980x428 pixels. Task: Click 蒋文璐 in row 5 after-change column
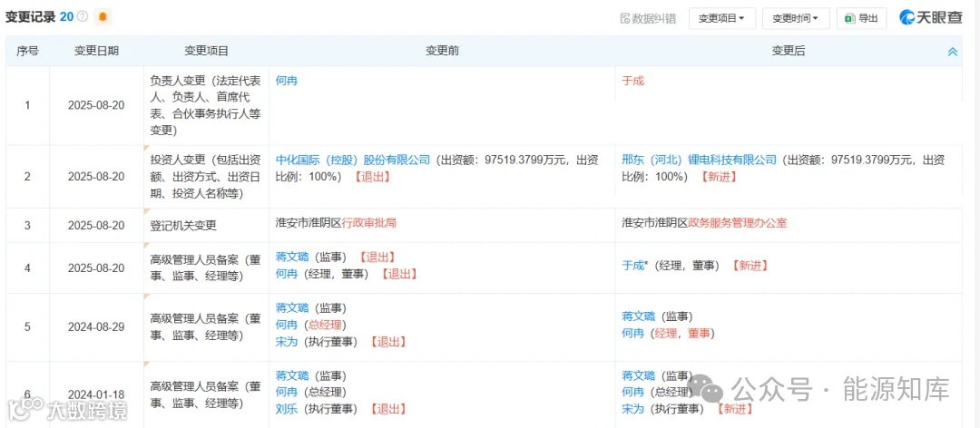[x=638, y=316]
